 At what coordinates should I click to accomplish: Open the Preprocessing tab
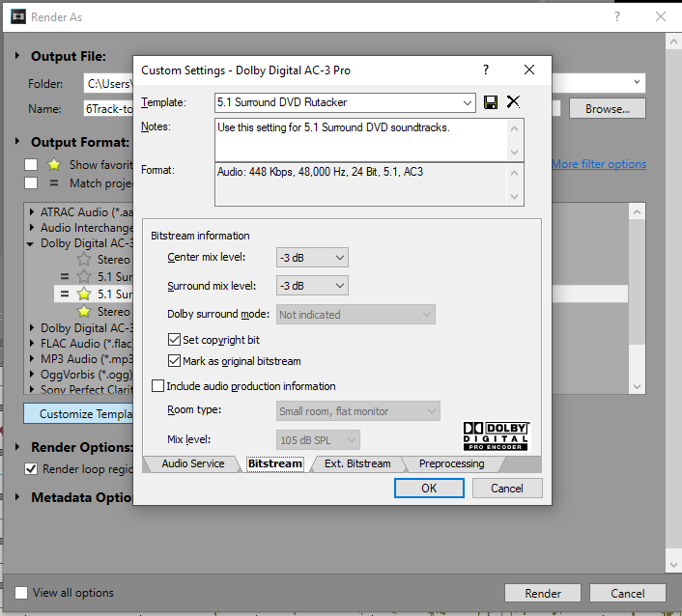click(x=451, y=463)
